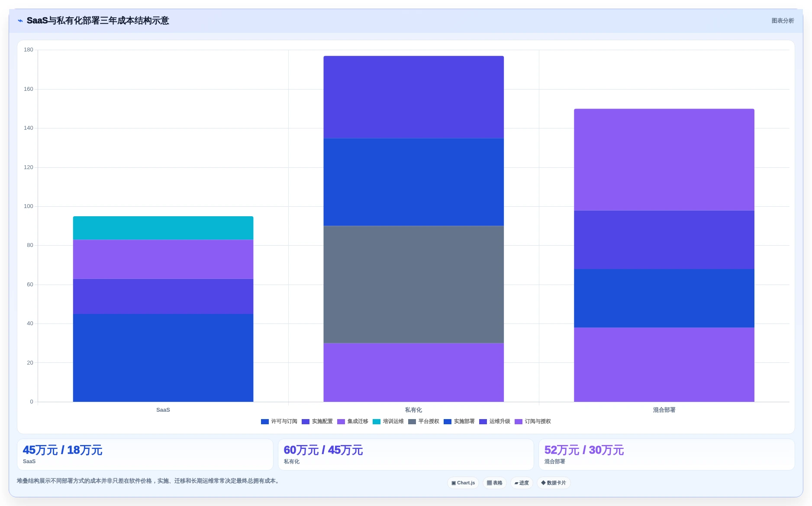Click the indigo segment of the SaaS bar
This screenshot has width=812, height=506.
click(x=163, y=296)
